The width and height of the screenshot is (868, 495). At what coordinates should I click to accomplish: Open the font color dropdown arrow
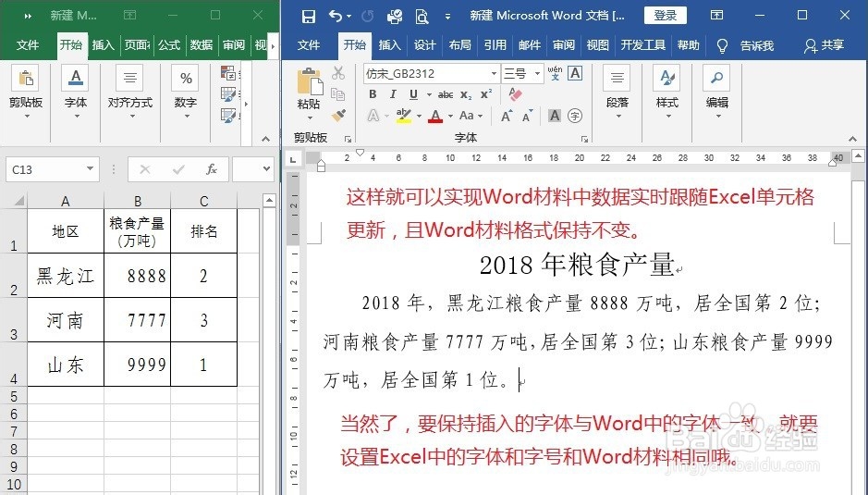pyautogui.click(x=450, y=116)
